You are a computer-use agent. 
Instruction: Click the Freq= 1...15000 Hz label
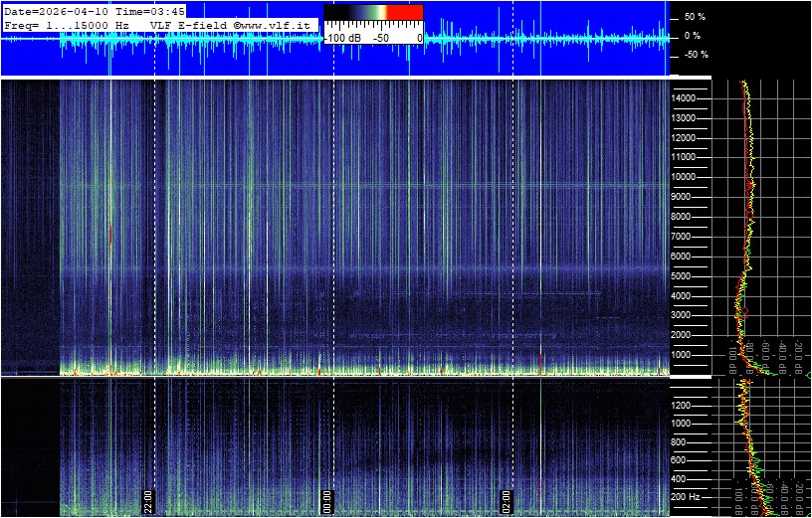point(67,24)
